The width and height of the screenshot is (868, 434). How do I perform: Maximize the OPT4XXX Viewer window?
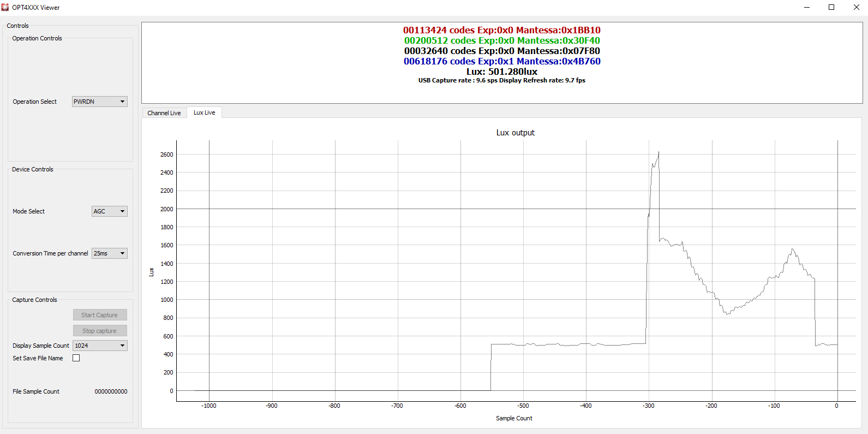click(x=831, y=7)
